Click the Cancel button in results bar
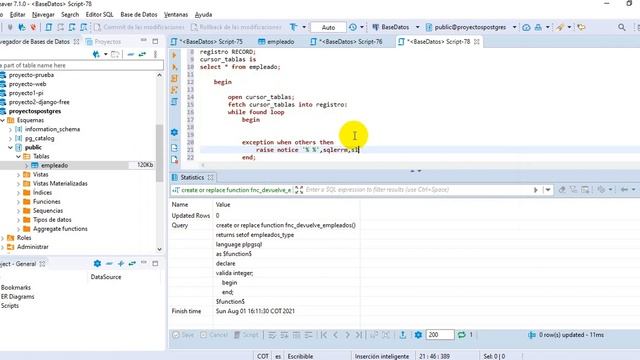Screen dimensions: 640x360 click(214, 335)
